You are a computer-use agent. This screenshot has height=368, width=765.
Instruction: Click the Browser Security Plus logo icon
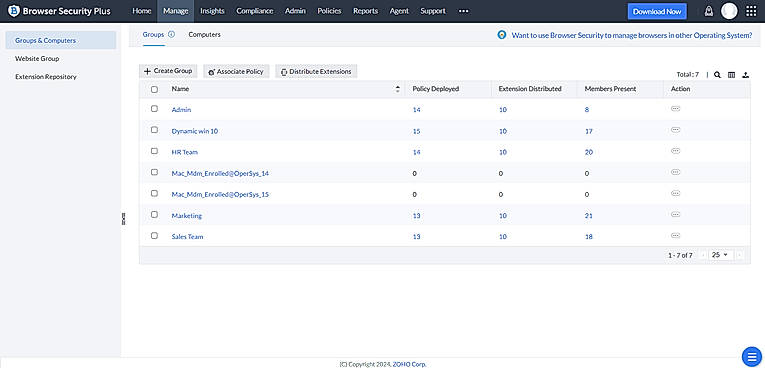[14, 11]
